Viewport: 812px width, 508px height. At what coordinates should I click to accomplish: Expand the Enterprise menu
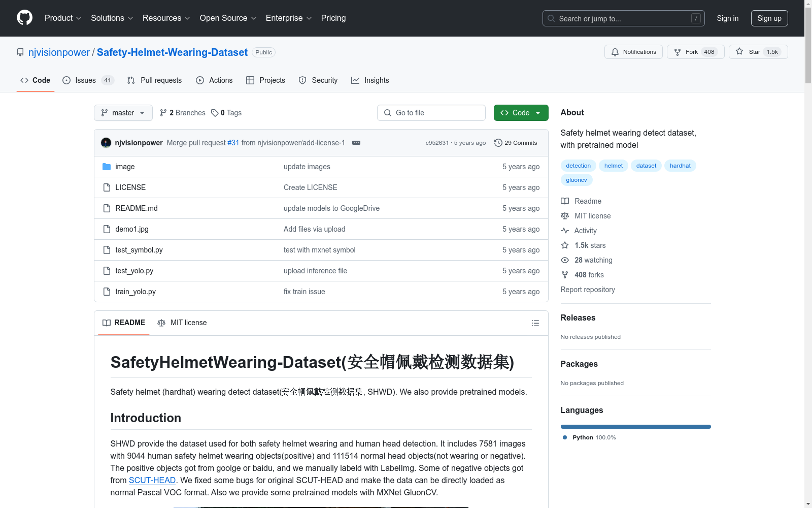coord(289,18)
